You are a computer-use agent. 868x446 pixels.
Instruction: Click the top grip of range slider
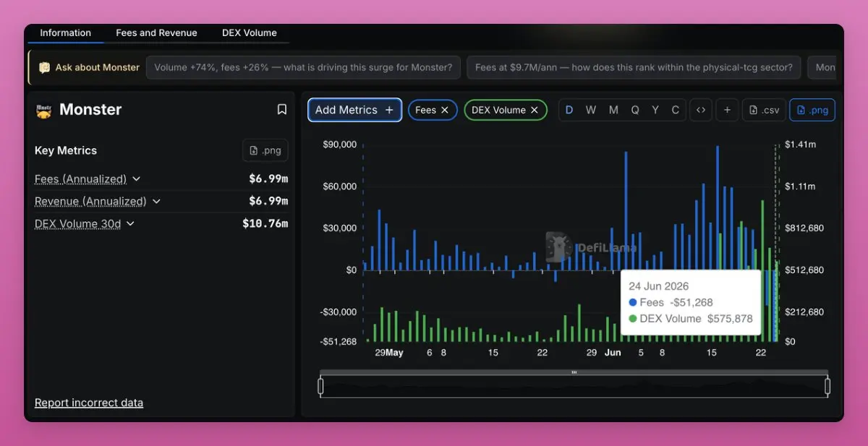pos(574,373)
